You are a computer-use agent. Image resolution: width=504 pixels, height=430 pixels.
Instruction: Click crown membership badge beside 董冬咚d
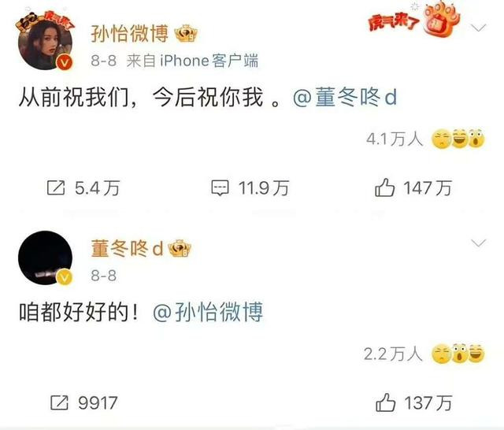coord(180,249)
